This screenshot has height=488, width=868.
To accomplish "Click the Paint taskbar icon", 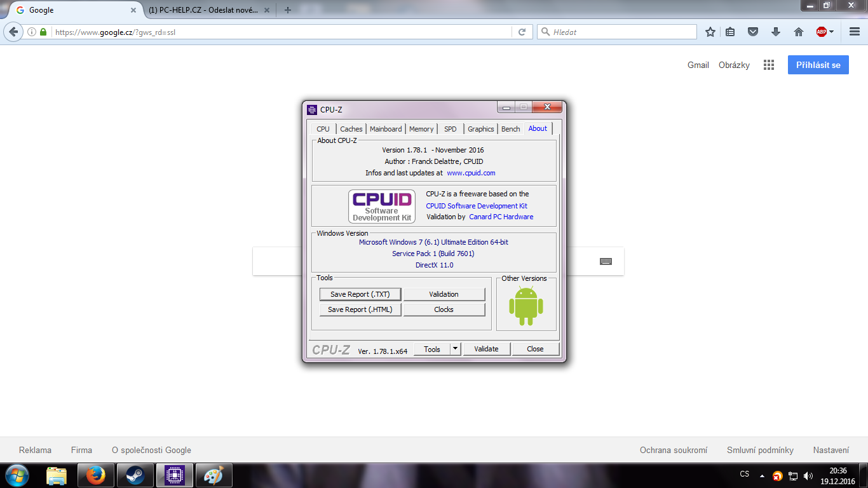I will [214, 475].
